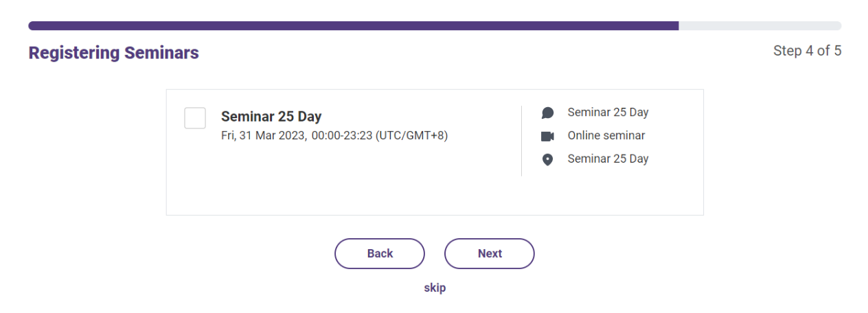
Task: Click Seminar 25 Day text beside speech bubble
Action: pos(608,112)
